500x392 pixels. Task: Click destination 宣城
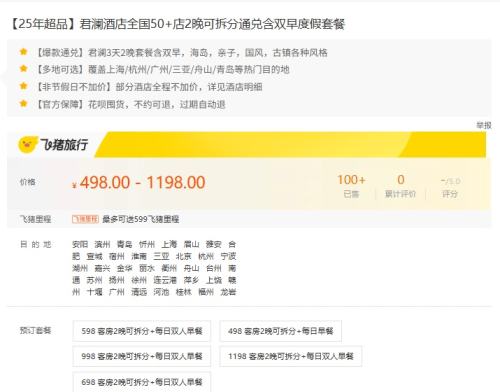tap(94, 256)
